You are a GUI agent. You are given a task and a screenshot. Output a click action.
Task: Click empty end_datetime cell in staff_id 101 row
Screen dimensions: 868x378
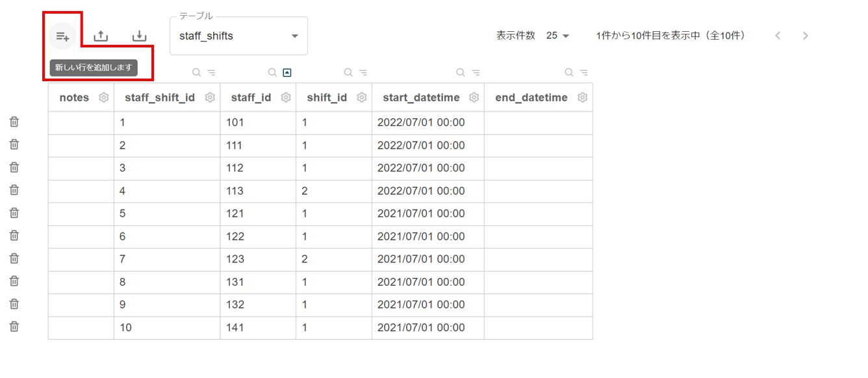point(539,123)
